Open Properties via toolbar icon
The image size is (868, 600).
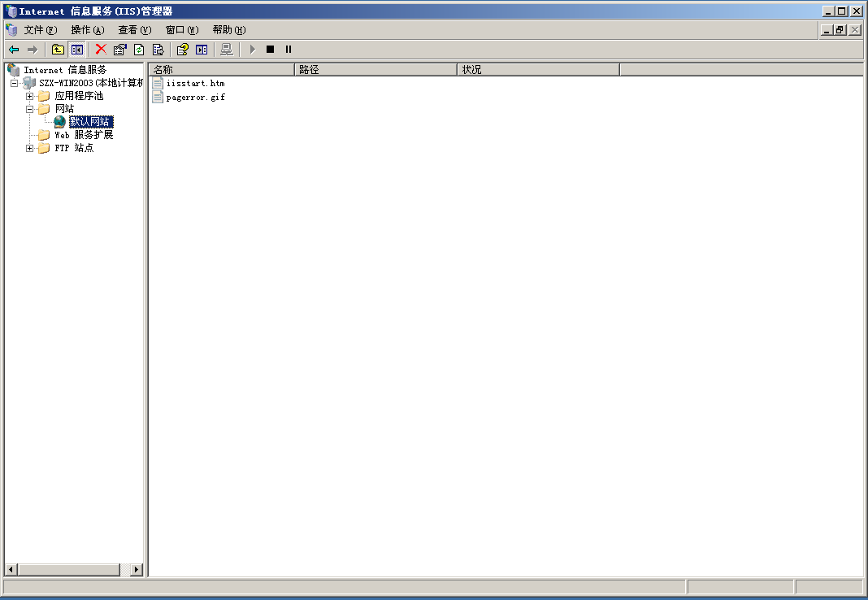point(119,50)
